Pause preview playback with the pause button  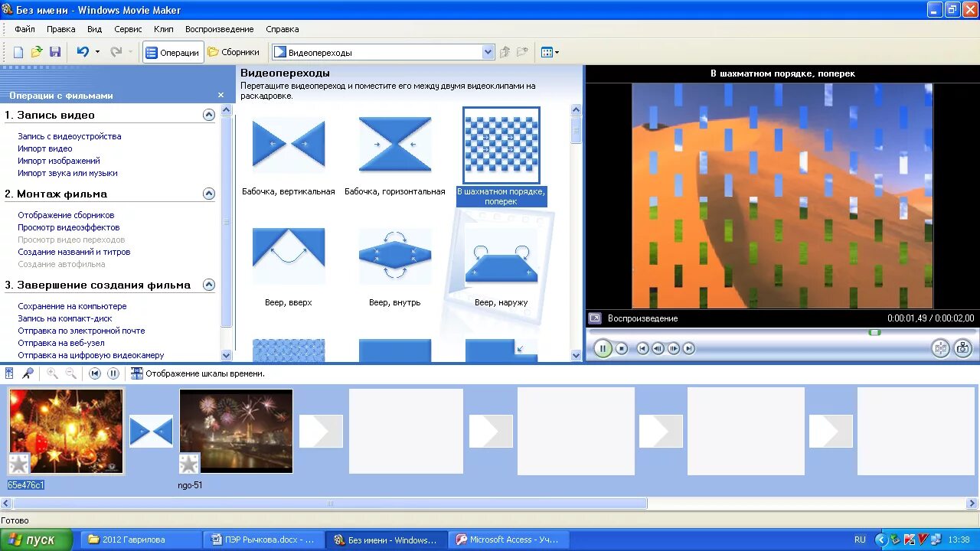click(x=603, y=348)
